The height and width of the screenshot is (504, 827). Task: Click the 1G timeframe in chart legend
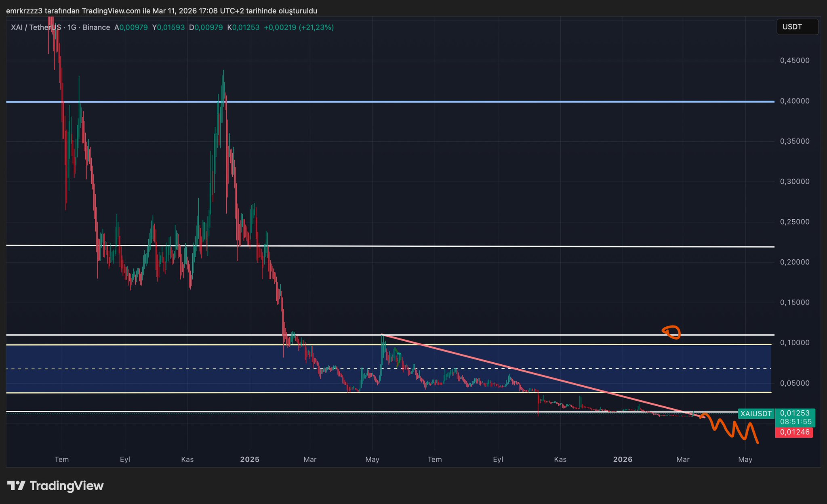pyautogui.click(x=72, y=27)
